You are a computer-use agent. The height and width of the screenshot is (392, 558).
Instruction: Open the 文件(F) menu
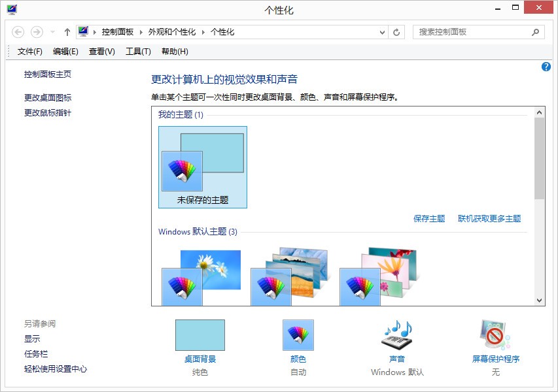(30, 52)
